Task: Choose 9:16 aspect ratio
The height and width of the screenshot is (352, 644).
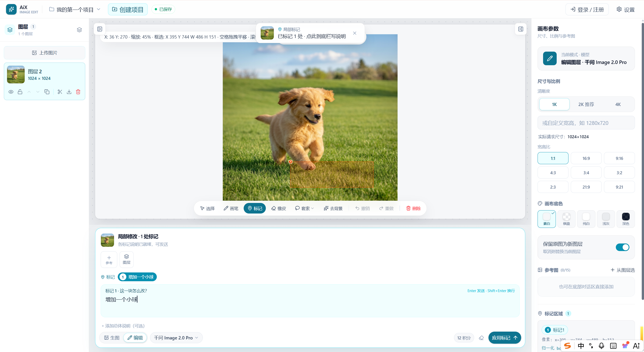Action: click(619, 158)
